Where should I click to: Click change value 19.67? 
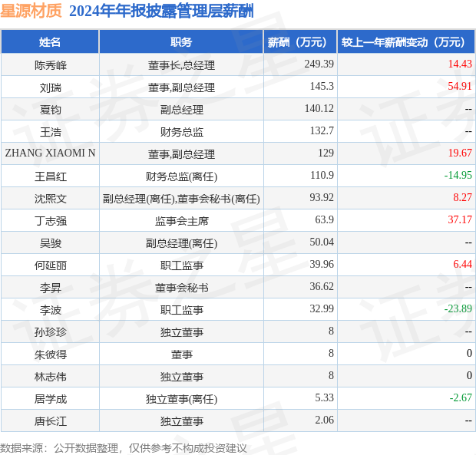(460, 153)
